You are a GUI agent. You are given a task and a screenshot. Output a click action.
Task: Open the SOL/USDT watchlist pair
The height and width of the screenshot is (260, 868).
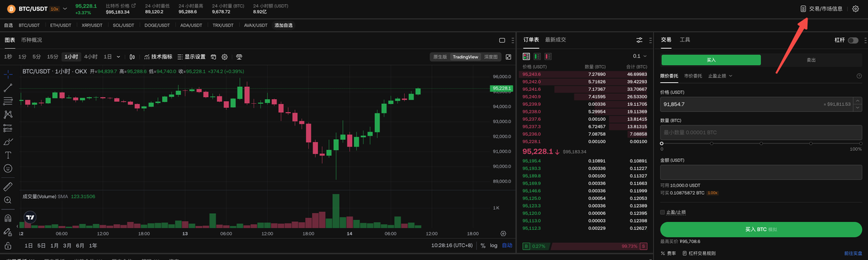[x=123, y=25]
